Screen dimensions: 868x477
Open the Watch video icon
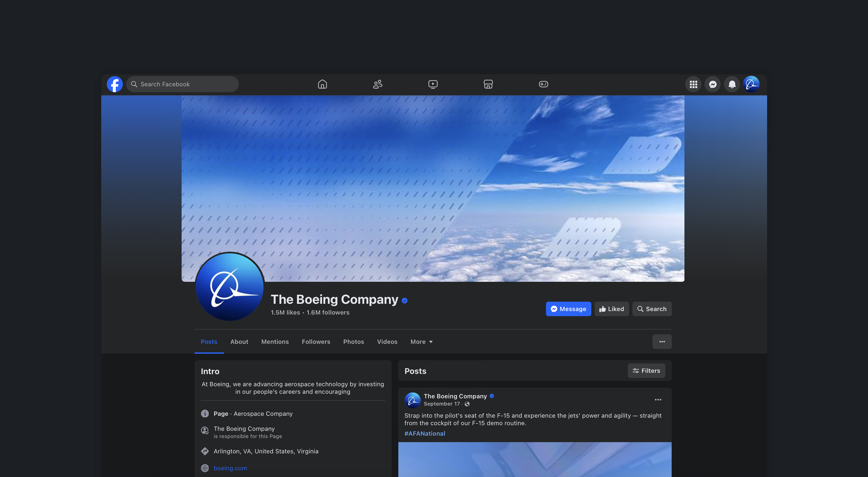tap(433, 84)
